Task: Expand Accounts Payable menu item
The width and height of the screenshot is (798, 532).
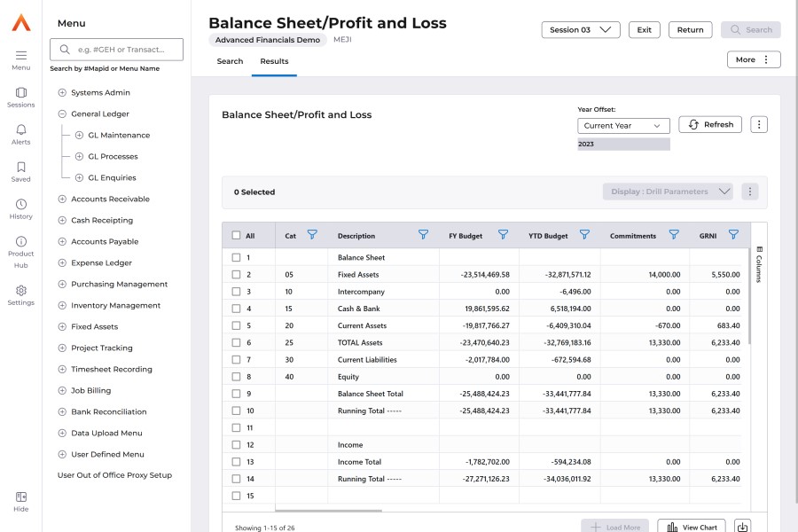Action: point(62,241)
